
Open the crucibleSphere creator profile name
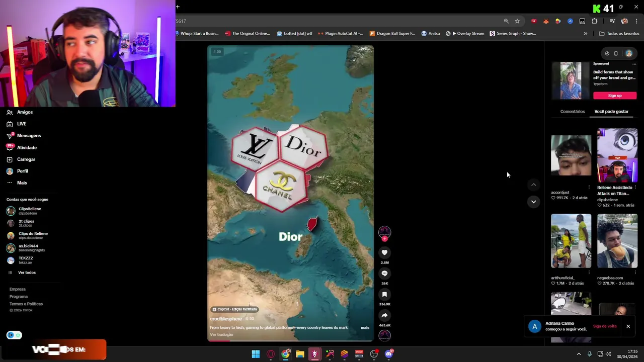226,319
